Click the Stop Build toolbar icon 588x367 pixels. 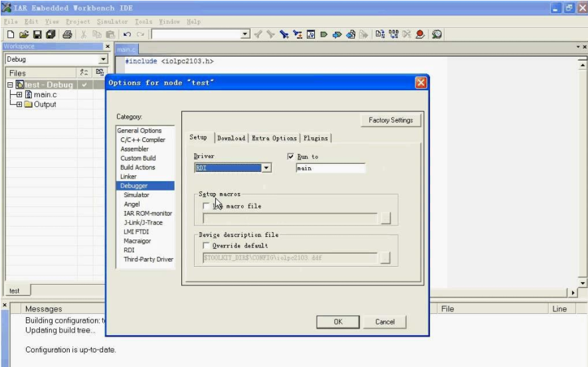point(407,35)
